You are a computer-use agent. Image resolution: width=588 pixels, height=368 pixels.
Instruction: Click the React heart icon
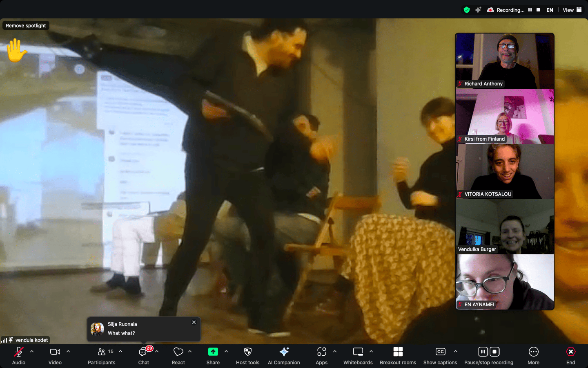[x=178, y=356]
